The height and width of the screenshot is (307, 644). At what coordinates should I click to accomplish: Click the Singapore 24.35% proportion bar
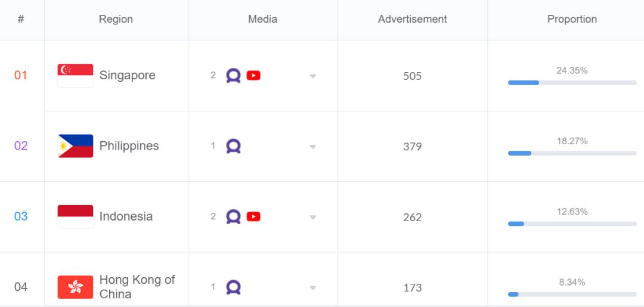572,82
